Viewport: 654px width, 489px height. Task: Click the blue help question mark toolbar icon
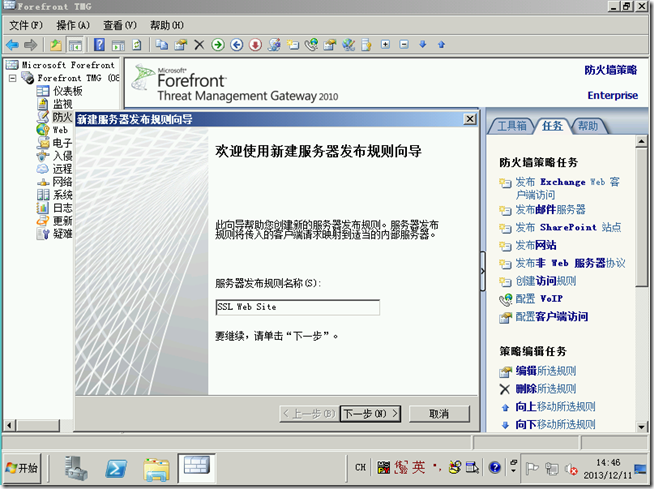point(99,45)
